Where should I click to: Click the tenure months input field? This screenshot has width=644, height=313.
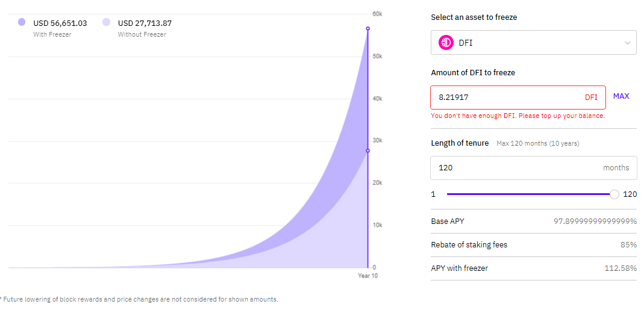pos(534,168)
